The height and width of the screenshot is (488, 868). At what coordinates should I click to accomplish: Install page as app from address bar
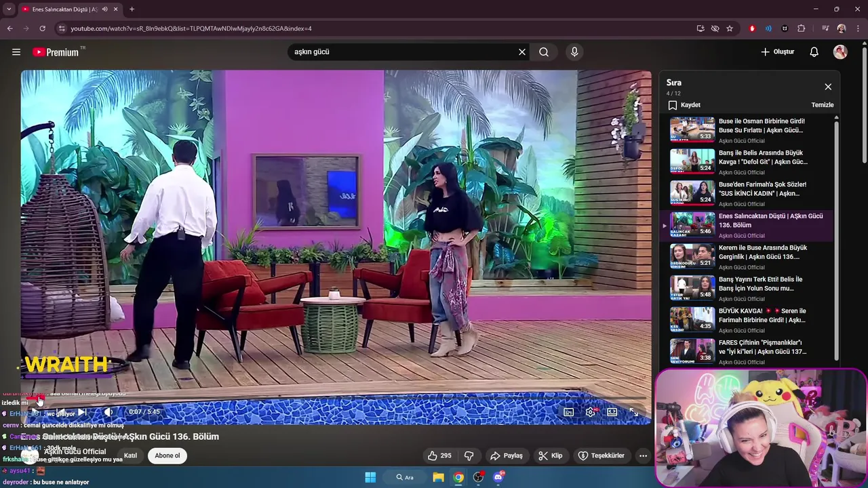point(701,28)
